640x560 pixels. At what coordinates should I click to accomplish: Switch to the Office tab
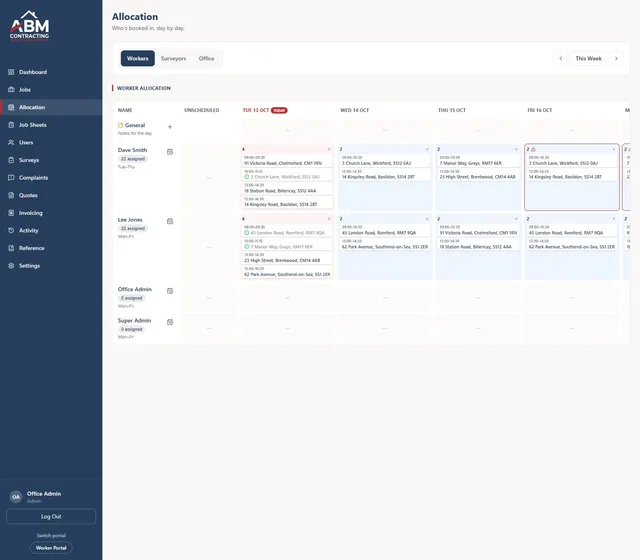pos(206,58)
